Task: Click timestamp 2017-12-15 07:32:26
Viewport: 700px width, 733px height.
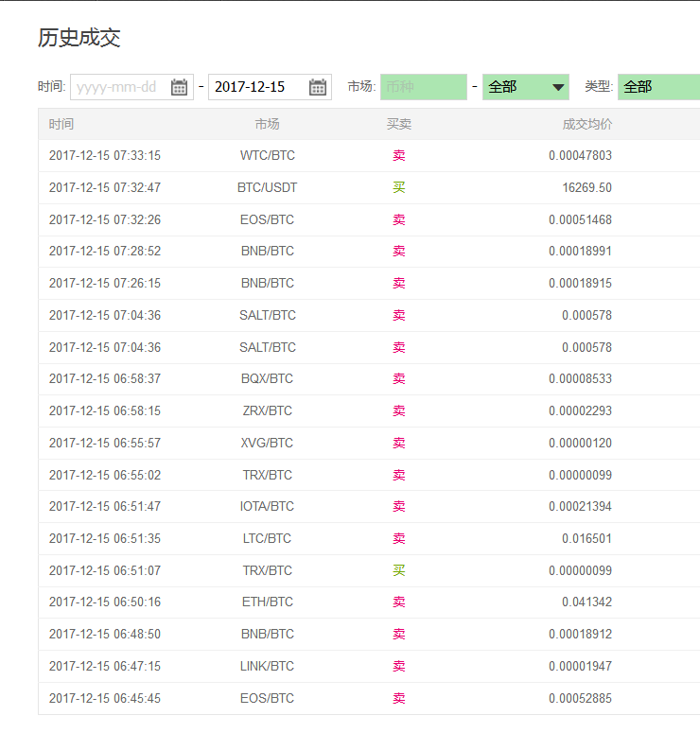Action: pyautogui.click(x=105, y=219)
